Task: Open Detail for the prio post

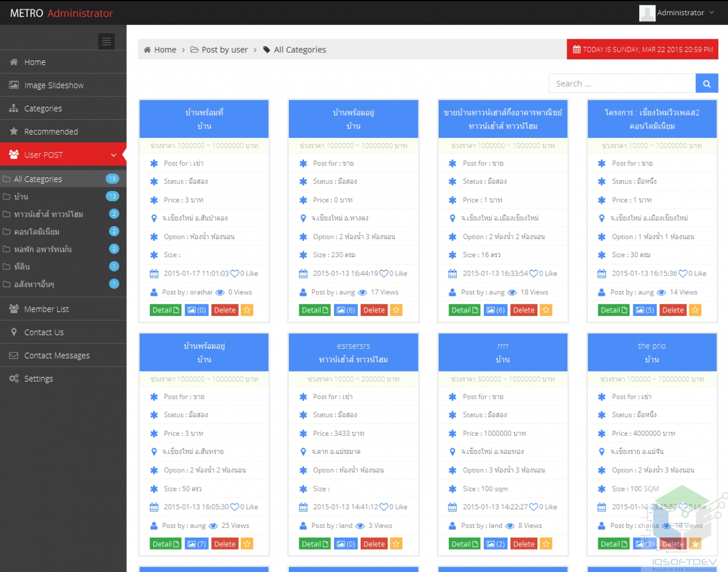Action: [614, 544]
